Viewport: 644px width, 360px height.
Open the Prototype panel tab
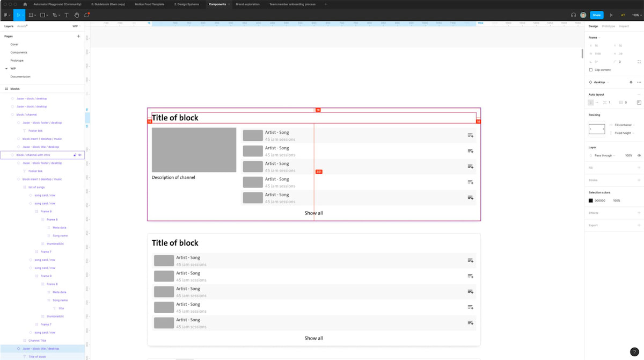coord(609,26)
